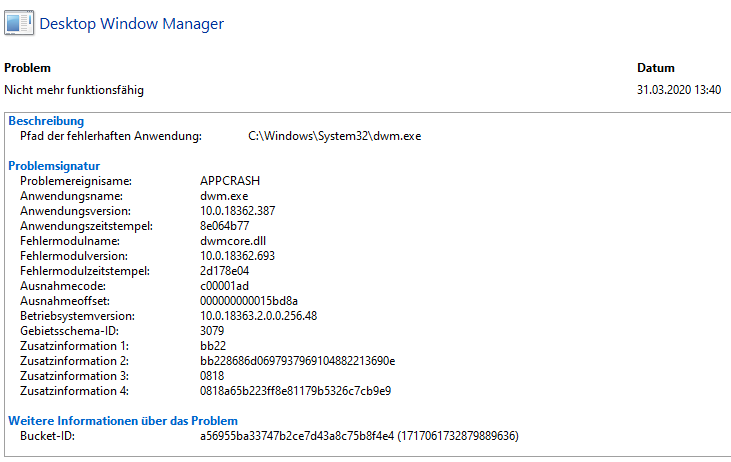Select offset value 000000000015bd8a
Image resolution: width=731 pixels, height=462 pixels.
pyautogui.click(x=249, y=301)
